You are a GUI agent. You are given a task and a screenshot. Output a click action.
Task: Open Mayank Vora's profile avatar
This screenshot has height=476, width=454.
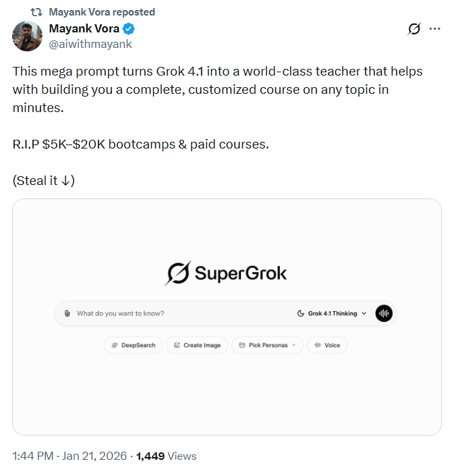(x=28, y=36)
